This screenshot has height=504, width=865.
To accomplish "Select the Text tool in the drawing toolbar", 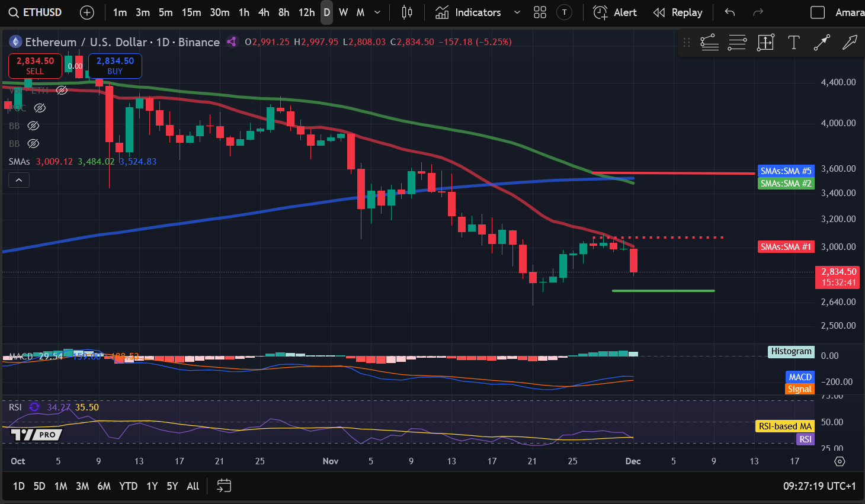I will (794, 42).
